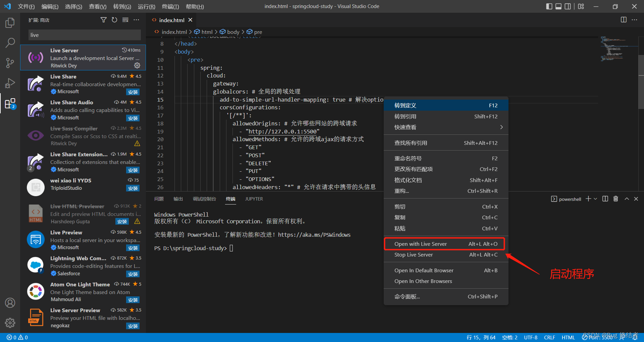Open extensions view more actions menu

[136, 20]
